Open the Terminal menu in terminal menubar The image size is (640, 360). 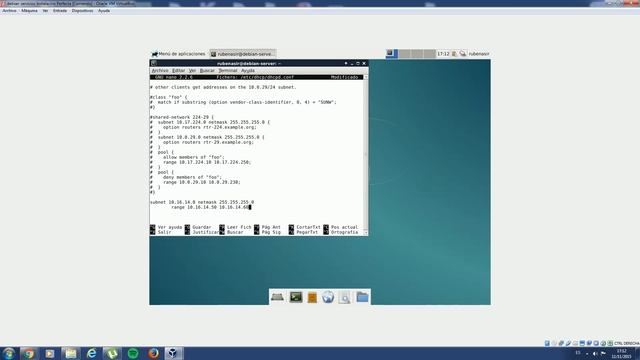[228, 71]
